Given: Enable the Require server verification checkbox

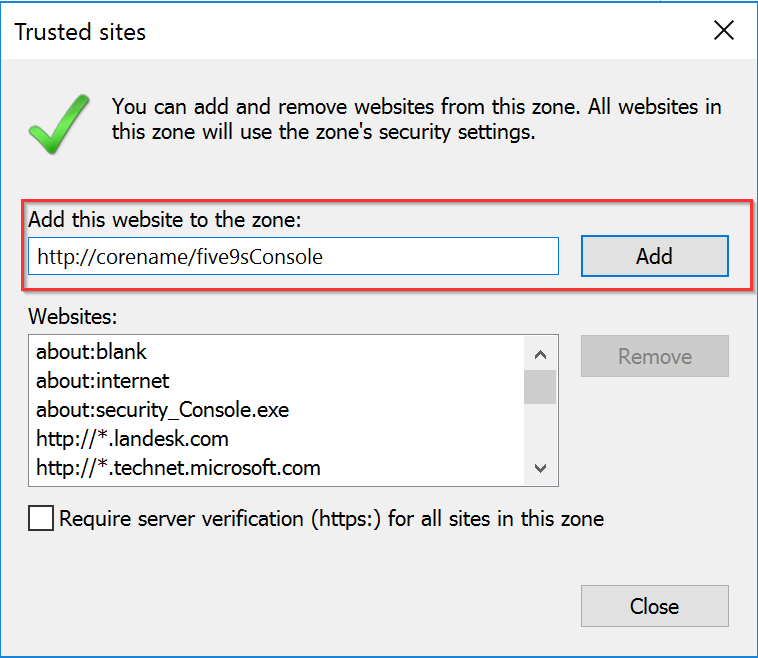Looking at the screenshot, I should [41, 519].
